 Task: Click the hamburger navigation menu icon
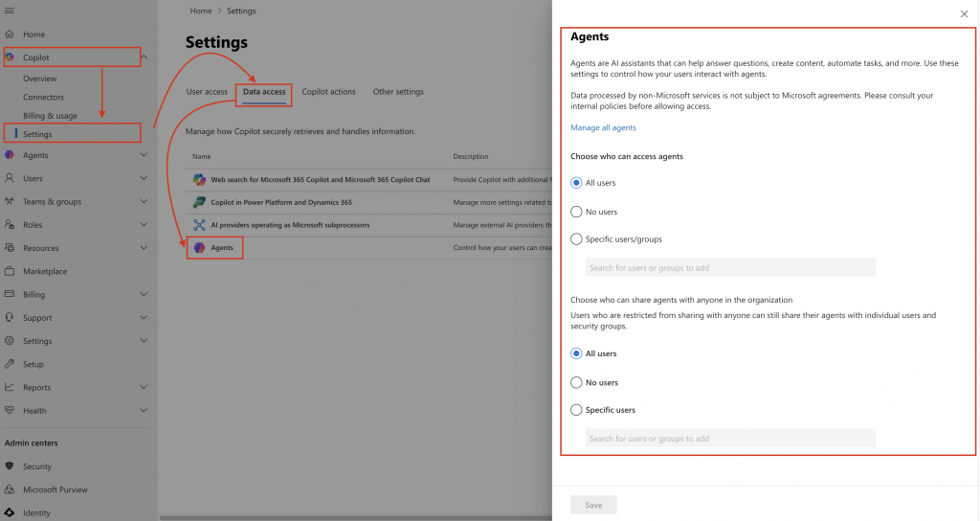coord(10,11)
